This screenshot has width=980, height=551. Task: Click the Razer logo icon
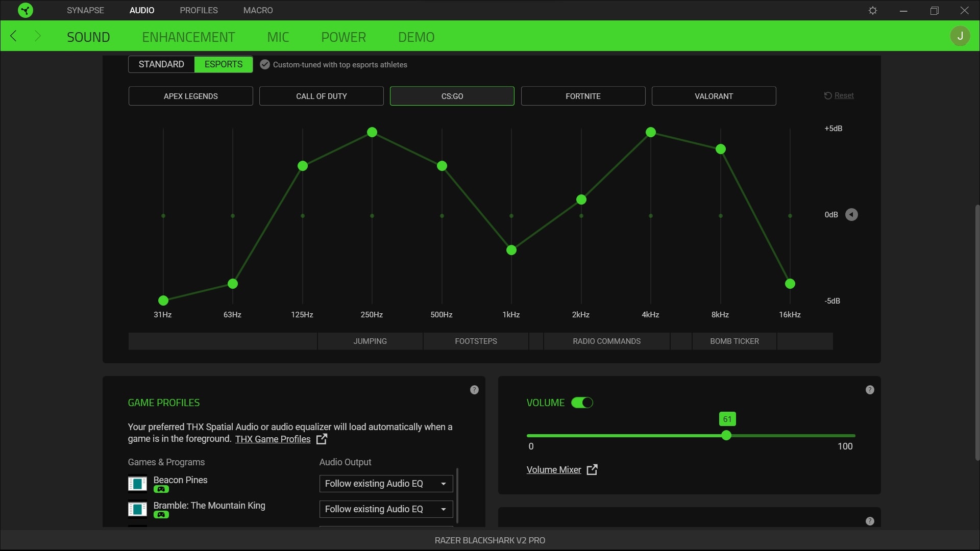25,10
